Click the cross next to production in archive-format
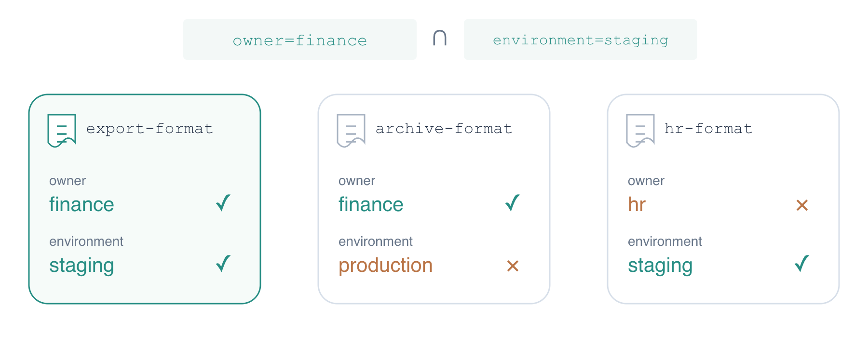Viewport: 868px width, 347px height. click(x=513, y=266)
